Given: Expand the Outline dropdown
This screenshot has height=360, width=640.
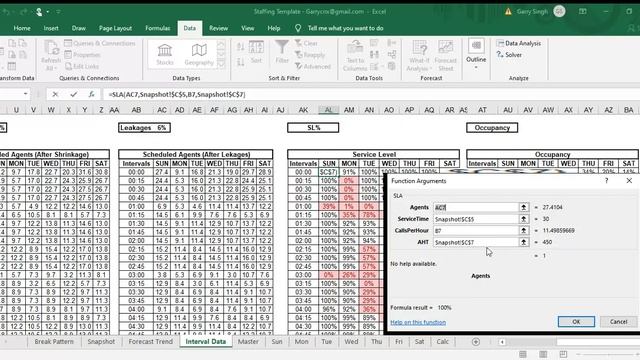Looking at the screenshot, I should tap(476, 55).
